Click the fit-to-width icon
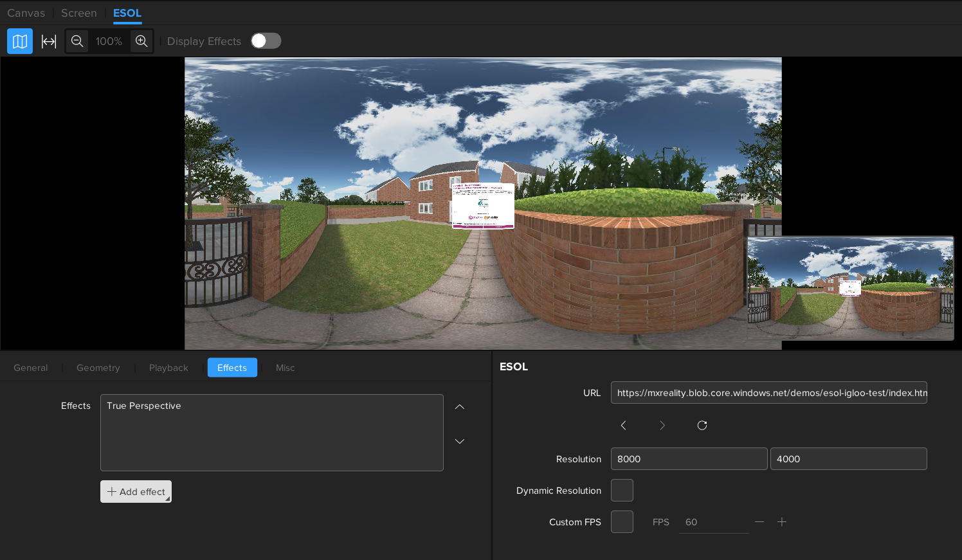The width and height of the screenshot is (962, 560). (49, 41)
